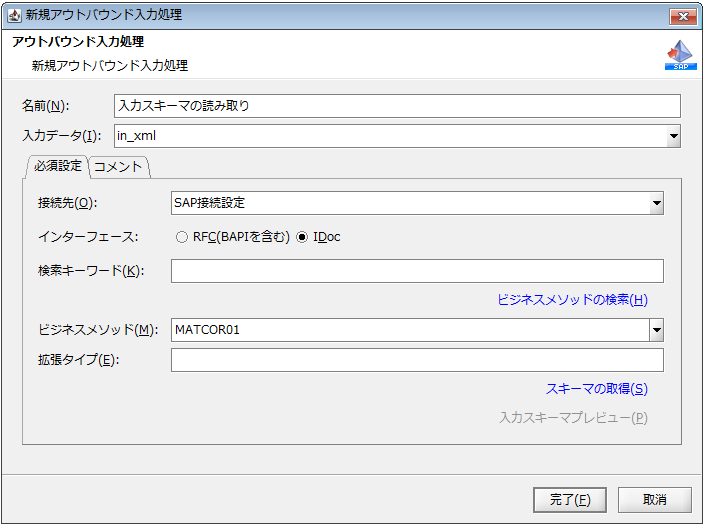
Task: Select the 必須設定 tab
Action: point(57,166)
